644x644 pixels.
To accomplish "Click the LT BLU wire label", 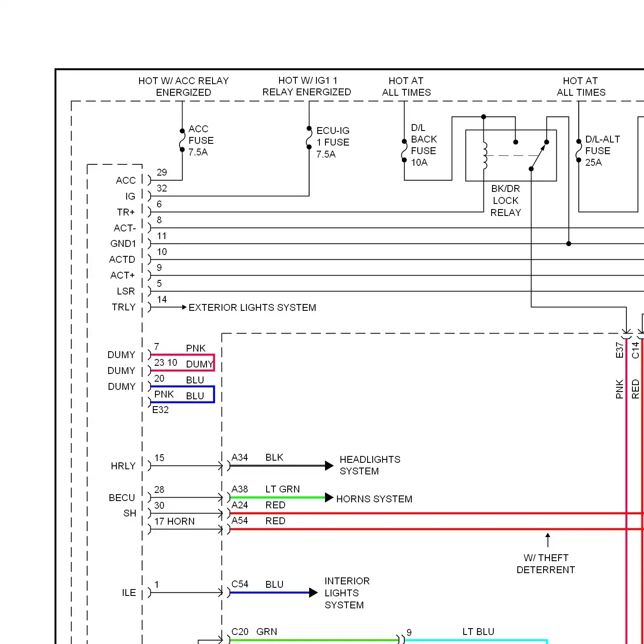I will (x=478, y=632).
